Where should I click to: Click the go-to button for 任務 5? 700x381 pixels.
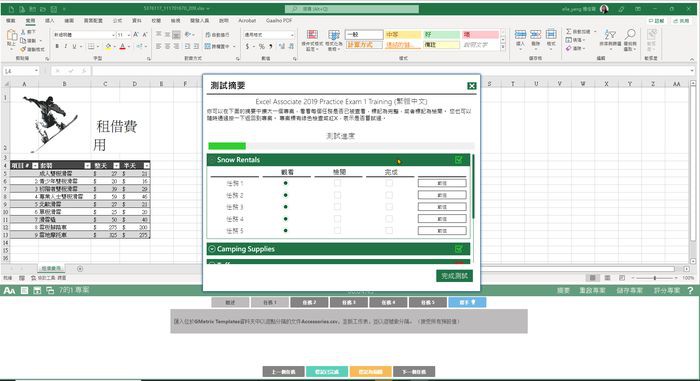[x=442, y=230]
